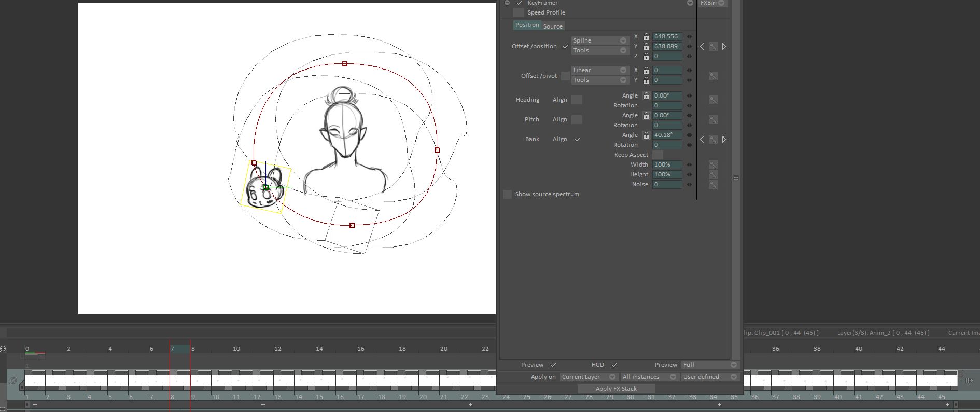Click the Bank Angle value field
This screenshot has height=412, width=980.
[667, 135]
